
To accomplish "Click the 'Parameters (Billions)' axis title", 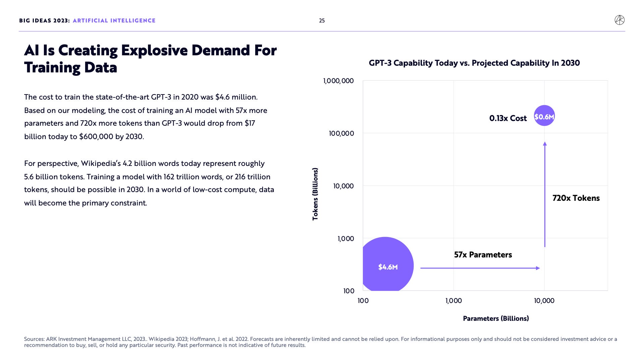I will point(496,318).
